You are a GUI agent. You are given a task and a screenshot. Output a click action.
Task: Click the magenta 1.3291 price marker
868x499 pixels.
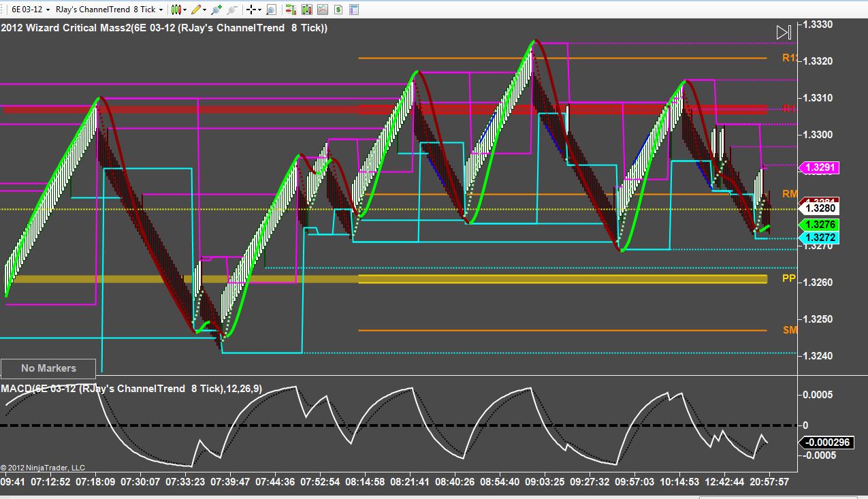coord(820,167)
